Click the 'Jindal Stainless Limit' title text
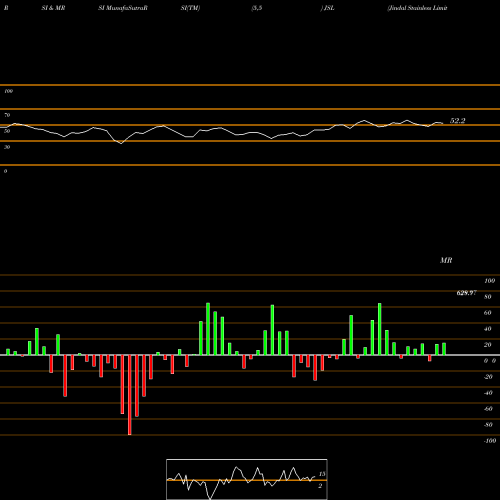This screenshot has width=500, height=500. (x=417, y=8)
